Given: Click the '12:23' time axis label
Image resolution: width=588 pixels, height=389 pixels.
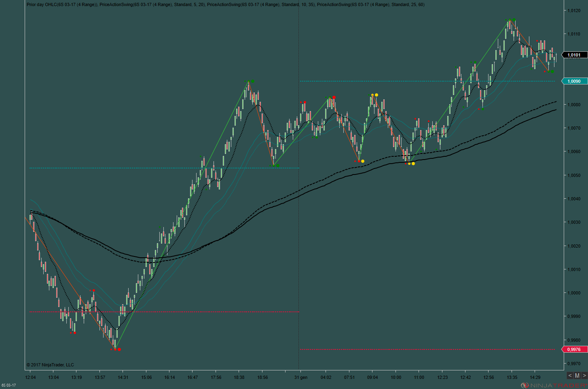Looking at the screenshot, I should click(442, 377).
